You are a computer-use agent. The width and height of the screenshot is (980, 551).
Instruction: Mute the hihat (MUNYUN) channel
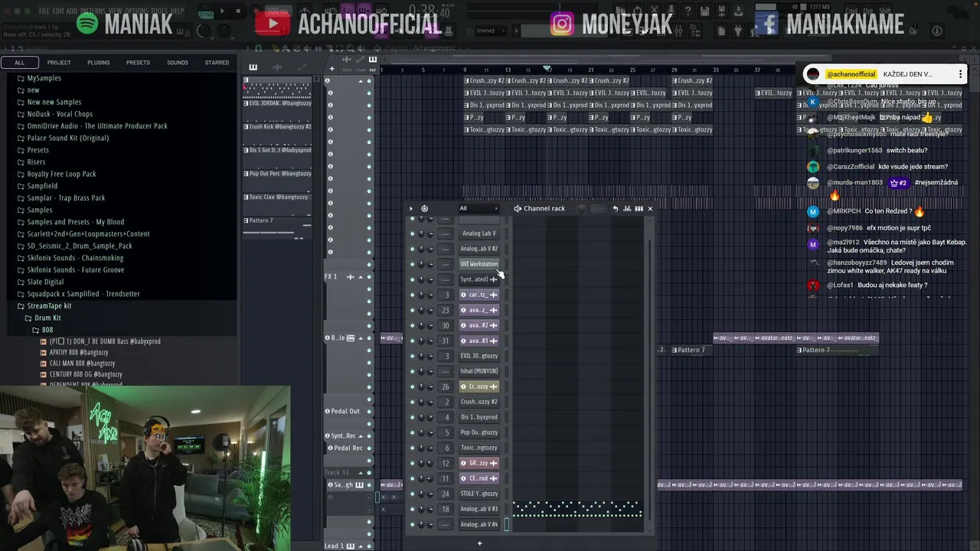412,371
